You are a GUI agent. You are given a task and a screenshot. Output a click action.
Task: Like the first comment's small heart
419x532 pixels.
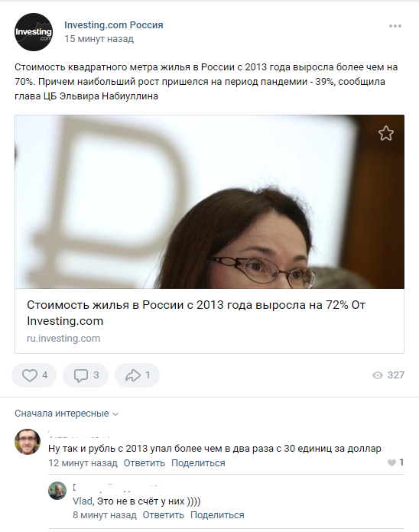[391, 462]
